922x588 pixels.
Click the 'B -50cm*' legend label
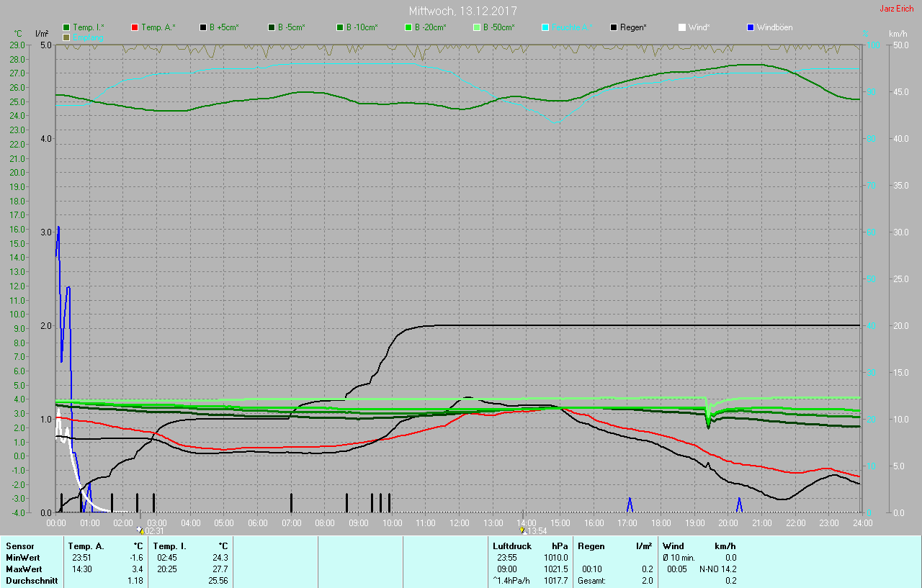click(x=499, y=27)
